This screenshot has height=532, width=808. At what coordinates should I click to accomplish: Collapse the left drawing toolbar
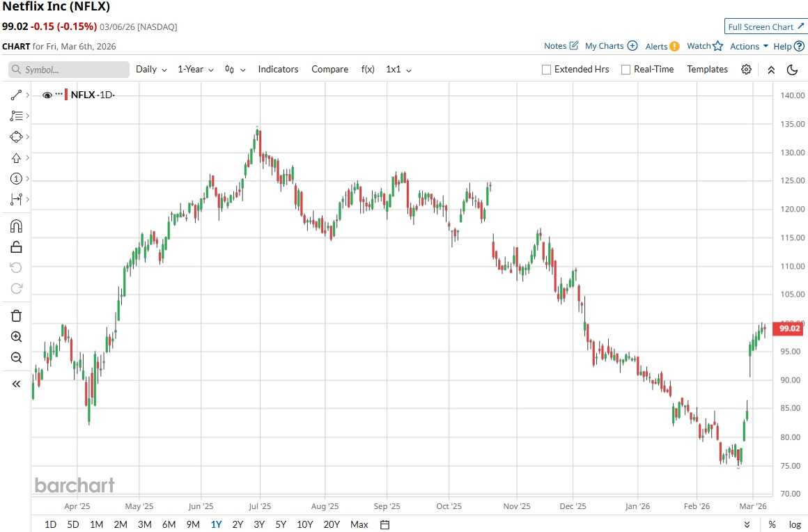pyautogui.click(x=17, y=384)
